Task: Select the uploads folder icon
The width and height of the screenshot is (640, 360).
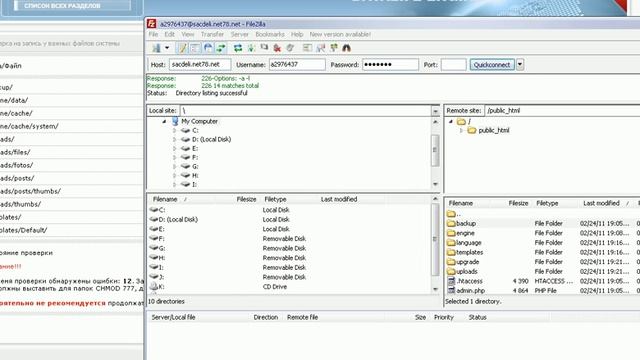Action: (451, 271)
